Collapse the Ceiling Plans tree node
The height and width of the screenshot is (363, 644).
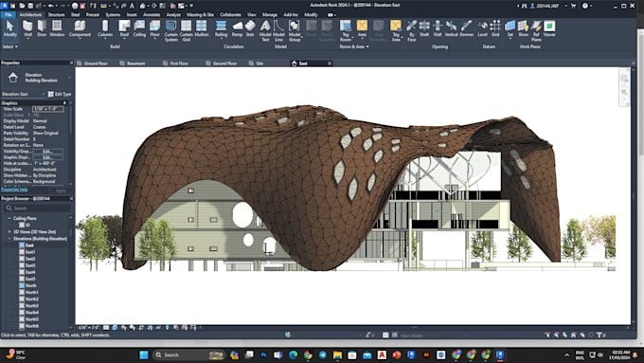click(x=9, y=218)
